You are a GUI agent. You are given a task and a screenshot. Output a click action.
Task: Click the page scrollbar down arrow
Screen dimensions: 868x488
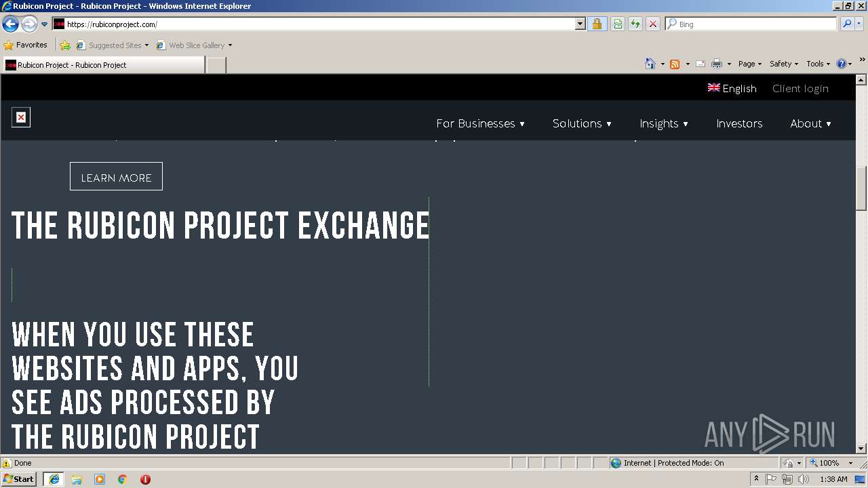(861, 448)
